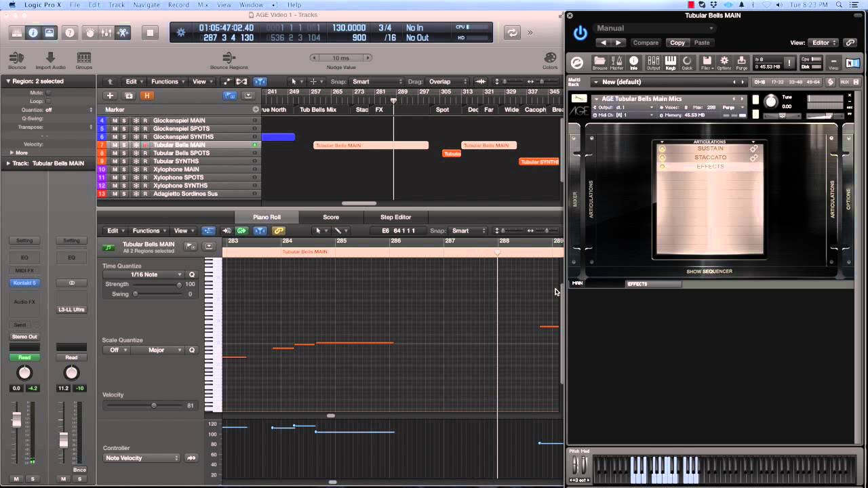Viewport: 868px width, 488px height.
Task: Open the piano roll Edit menu
Action: tap(115, 230)
